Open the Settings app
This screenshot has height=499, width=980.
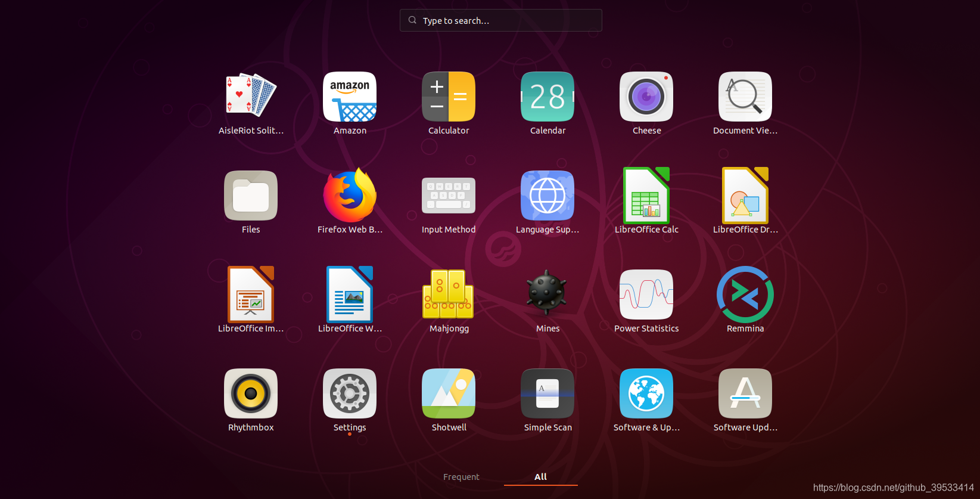350,393
